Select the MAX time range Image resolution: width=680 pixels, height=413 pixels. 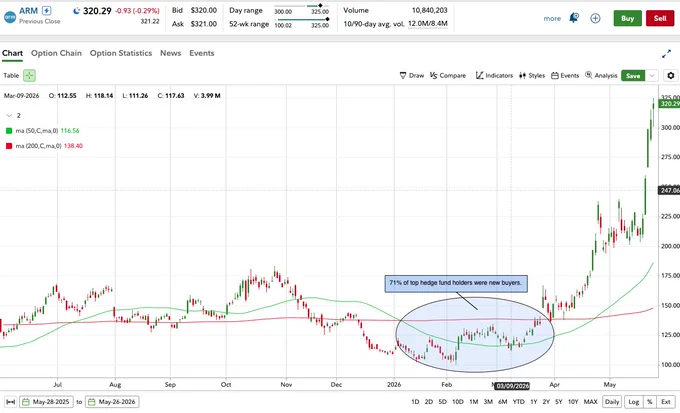click(590, 402)
